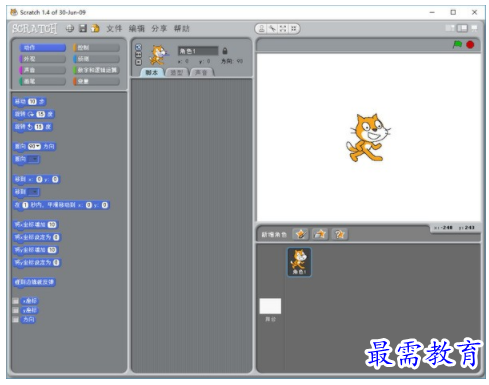Select the 侦测 sensing block category

(96, 59)
